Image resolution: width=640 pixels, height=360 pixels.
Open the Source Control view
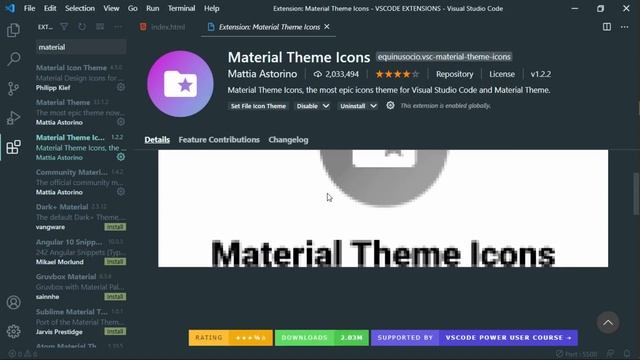click(13, 88)
